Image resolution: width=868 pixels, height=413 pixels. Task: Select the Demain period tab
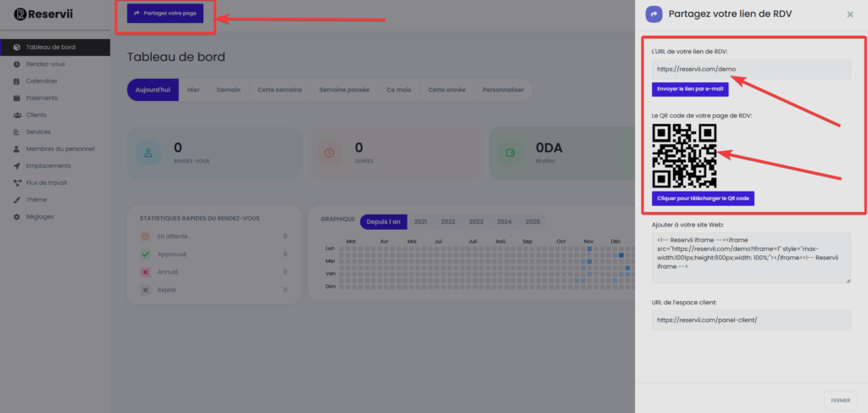coord(229,90)
